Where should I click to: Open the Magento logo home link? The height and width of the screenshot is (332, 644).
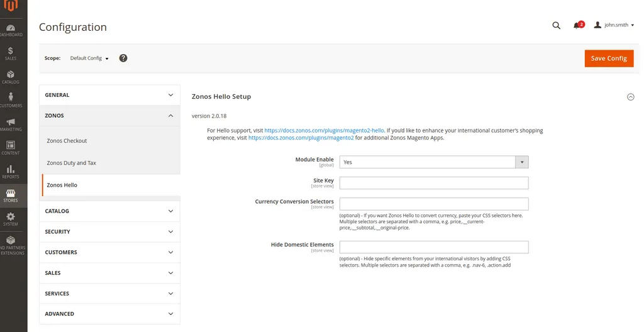(11, 5)
